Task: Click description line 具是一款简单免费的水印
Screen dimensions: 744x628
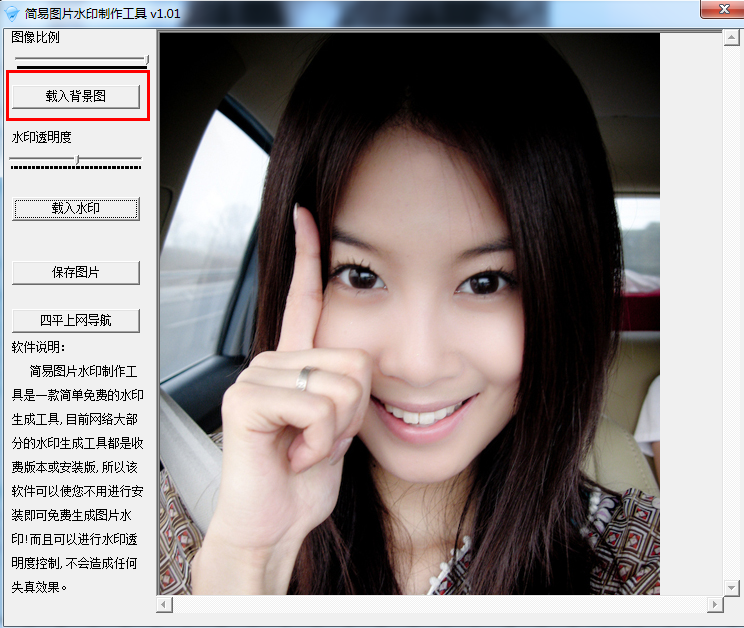Action: (x=77, y=395)
